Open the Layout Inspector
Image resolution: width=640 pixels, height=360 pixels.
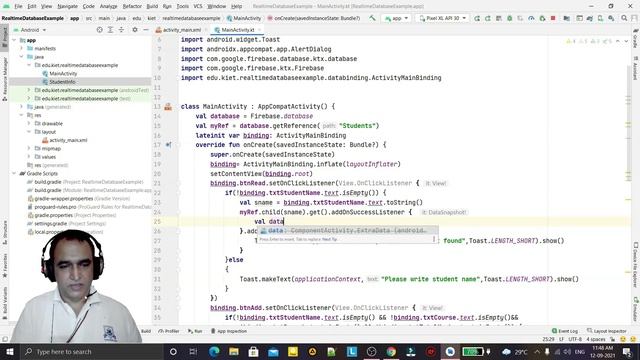(607, 331)
